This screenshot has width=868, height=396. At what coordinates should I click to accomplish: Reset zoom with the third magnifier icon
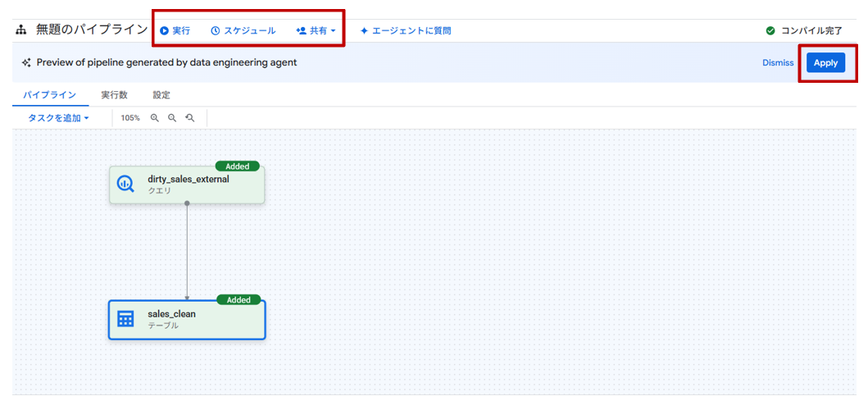190,118
